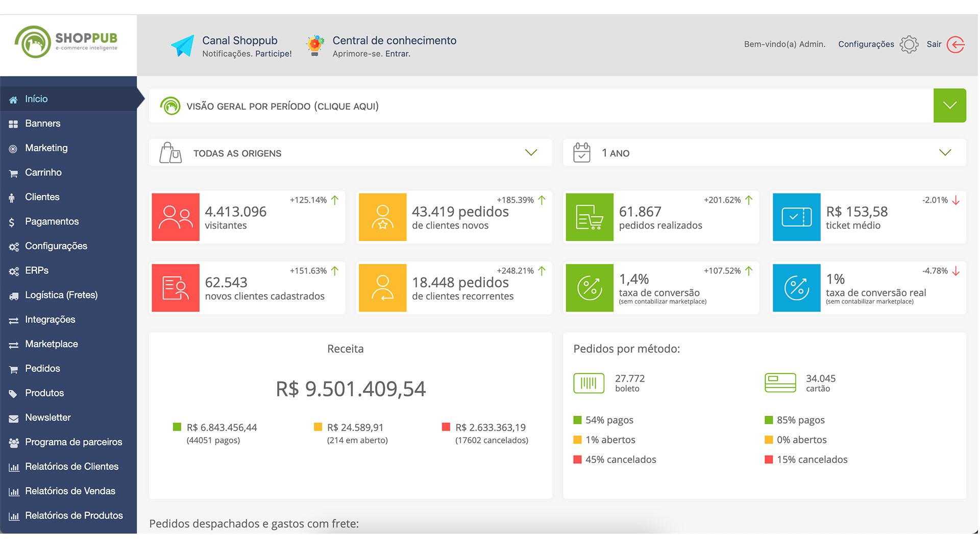980x551 pixels.
Task: Open Início in the sidebar
Action: [68, 99]
